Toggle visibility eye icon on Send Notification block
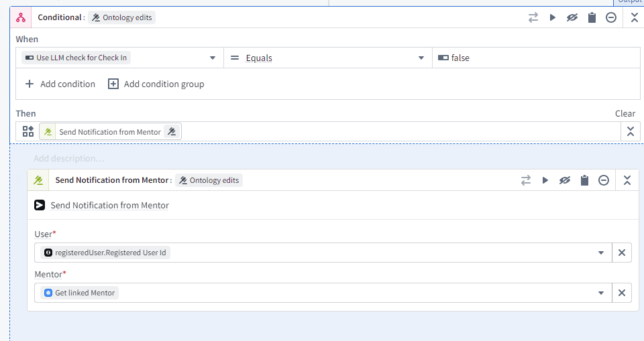 tap(565, 180)
